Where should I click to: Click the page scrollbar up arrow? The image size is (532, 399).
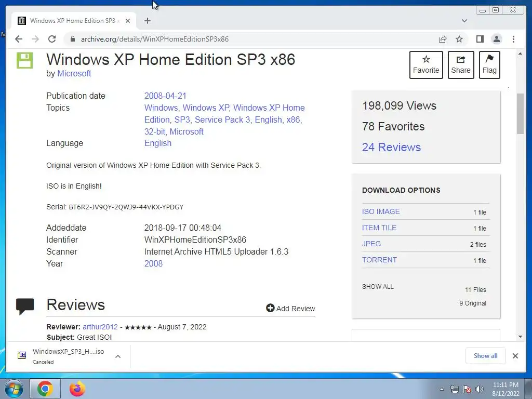520,54
